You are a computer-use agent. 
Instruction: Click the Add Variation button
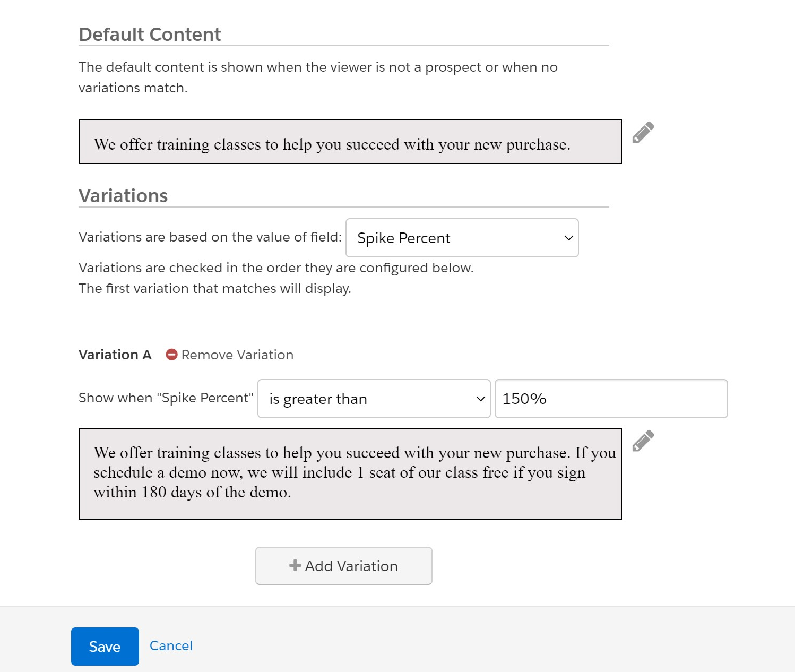coord(344,566)
